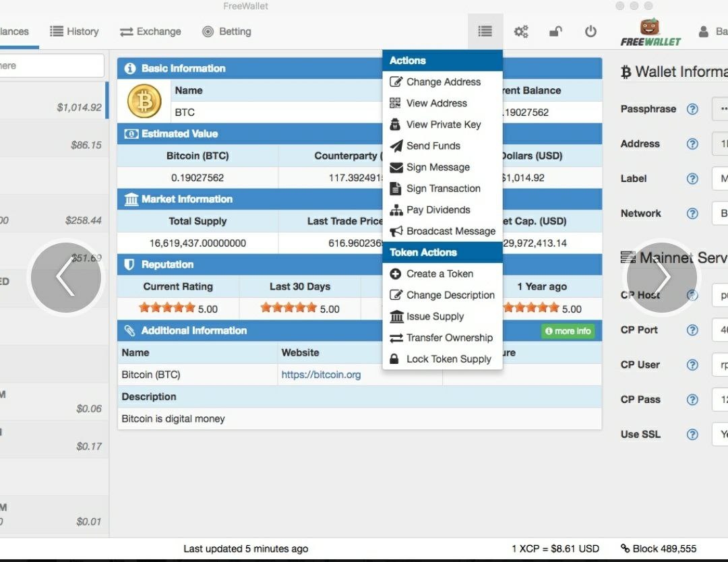Select Sign Message action
Image resolution: width=728 pixels, height=562 pixels.
442,168
